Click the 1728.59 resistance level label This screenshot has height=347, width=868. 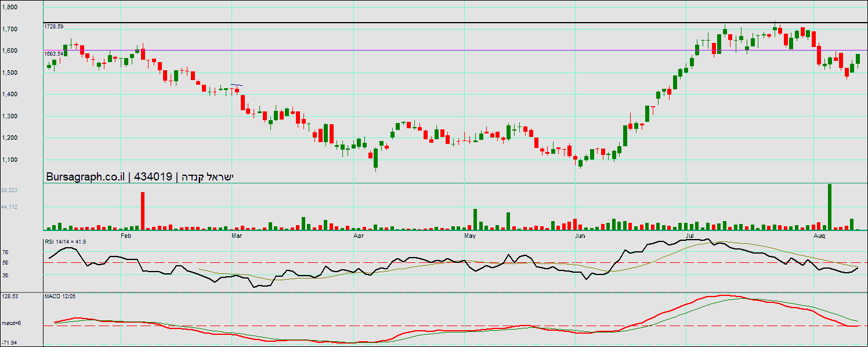tap(54, 27)
